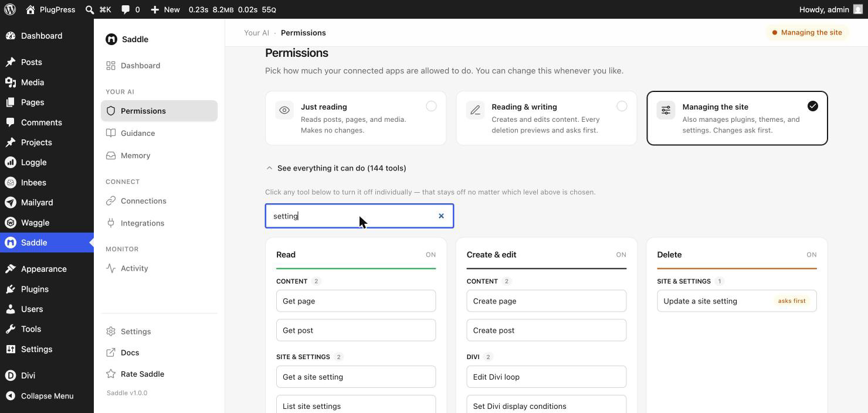Toggle the Edit Divi loop tool
The height and width of the screenshot is (413, 868).
[547, 377]
